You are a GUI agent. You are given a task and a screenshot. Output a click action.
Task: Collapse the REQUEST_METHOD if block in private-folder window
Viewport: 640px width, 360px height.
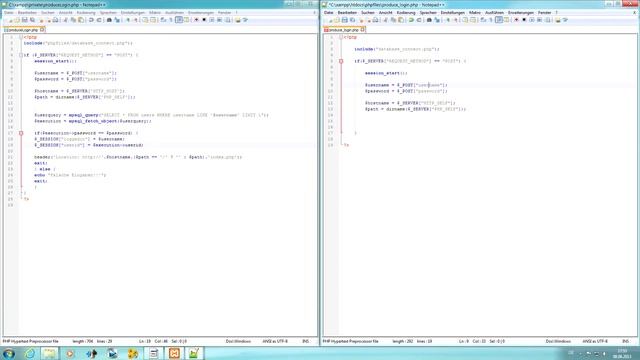point(21,55)
